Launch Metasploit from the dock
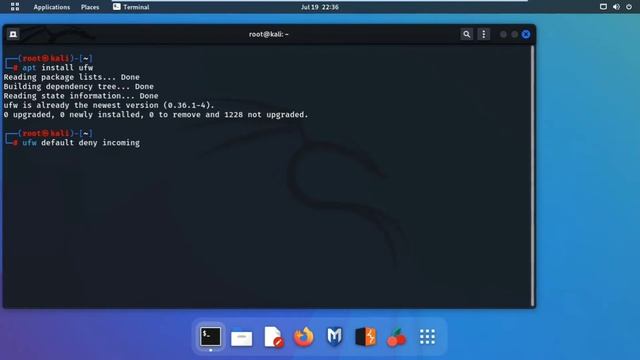The height and width of the screenshot is (360, 640). (334, 337)
